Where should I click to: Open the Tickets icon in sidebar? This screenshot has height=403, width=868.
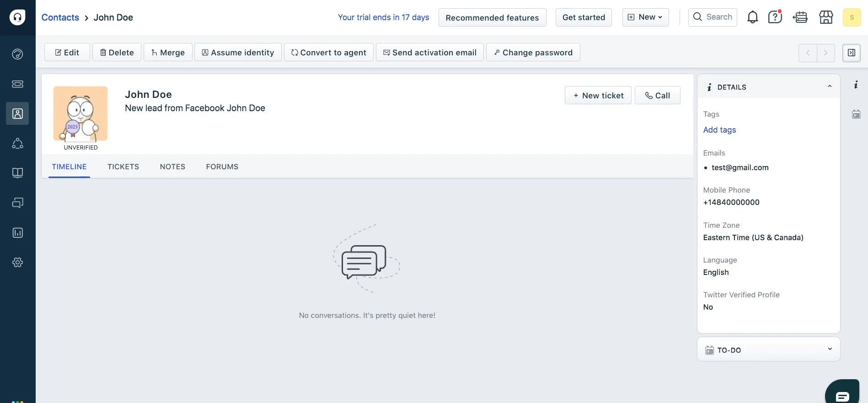17,84
